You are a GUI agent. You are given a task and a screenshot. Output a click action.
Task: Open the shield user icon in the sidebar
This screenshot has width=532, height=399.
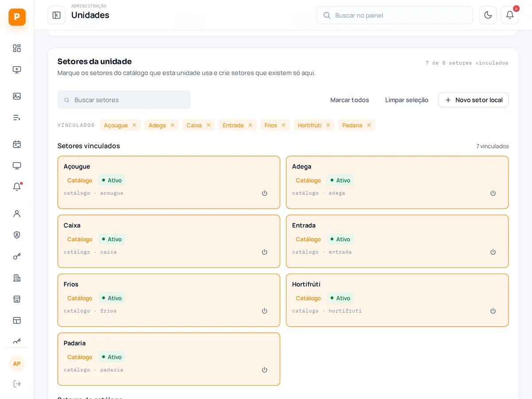point(17,235)
